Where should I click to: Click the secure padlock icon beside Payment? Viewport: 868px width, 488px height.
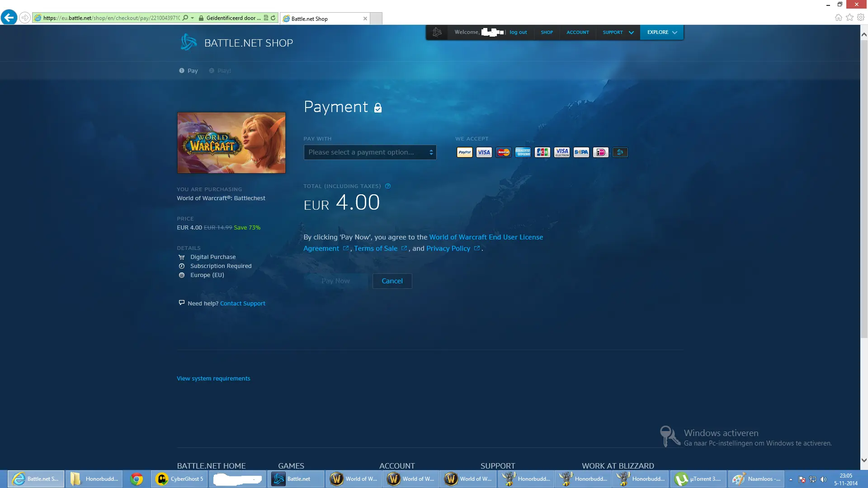[378, 108]
